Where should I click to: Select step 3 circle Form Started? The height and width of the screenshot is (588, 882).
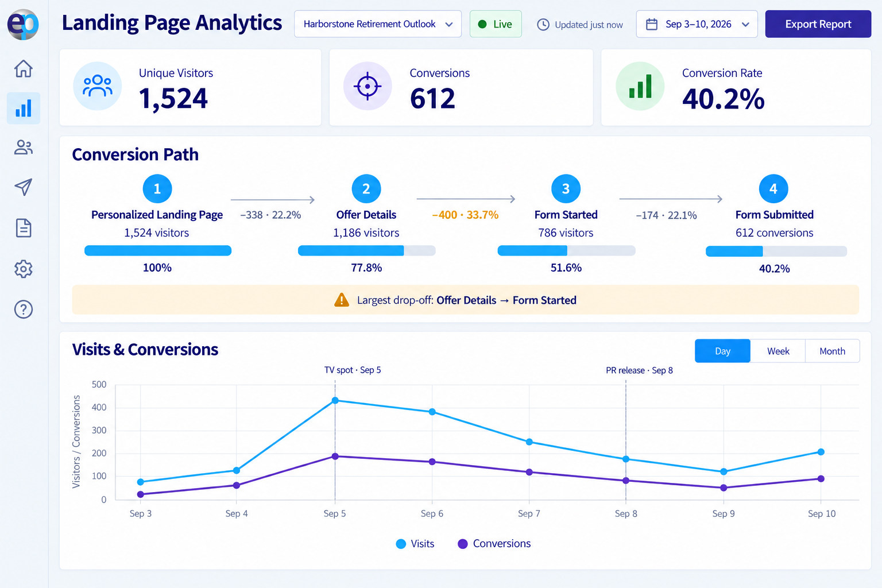(566, 188)
